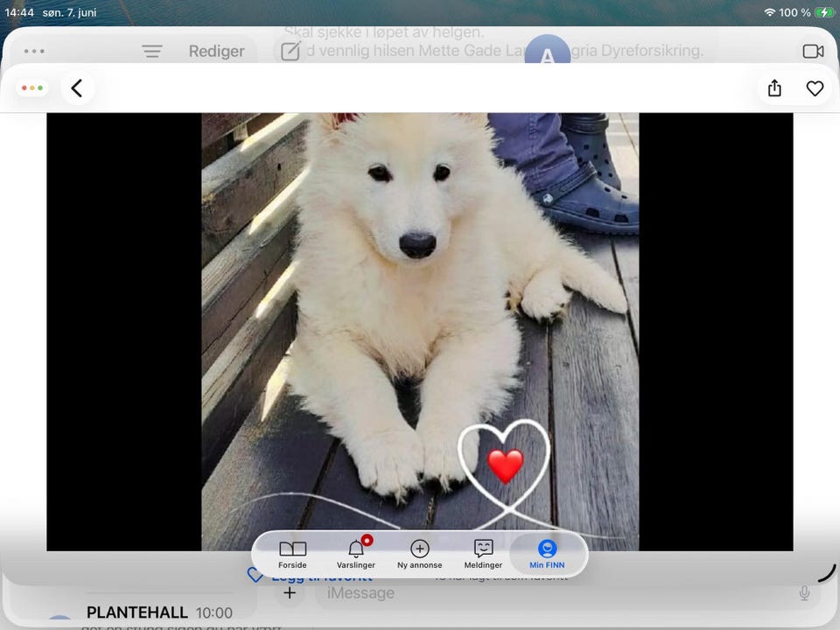This screenshot has height=630, width=840.
Task: Open the share sheet icon
Action: click(774, 88)
